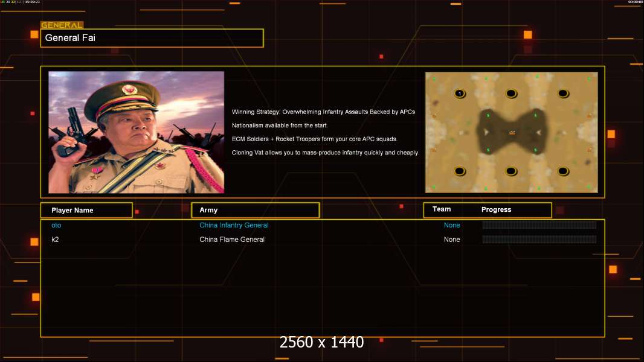Select player name k2
This screenshot has height=362, width=644.
[x=55, y=240]
